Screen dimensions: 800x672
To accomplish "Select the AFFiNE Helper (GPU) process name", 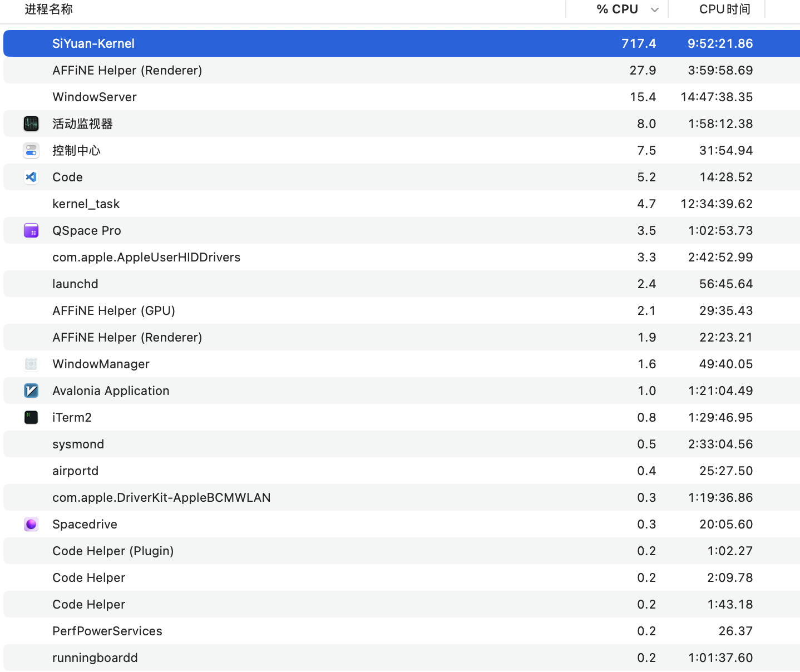I will click(x=114, y=310).
